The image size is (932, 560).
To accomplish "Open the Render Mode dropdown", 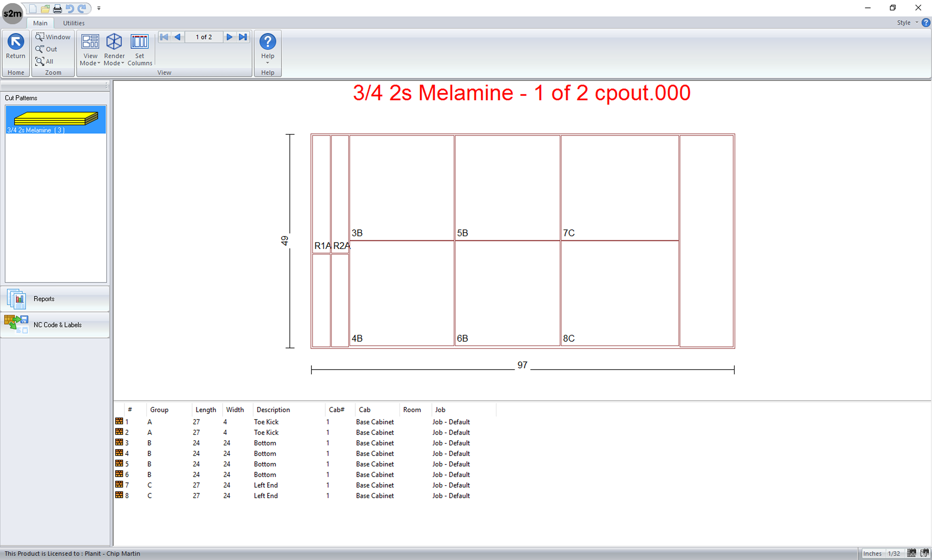I will pos(114,50).
